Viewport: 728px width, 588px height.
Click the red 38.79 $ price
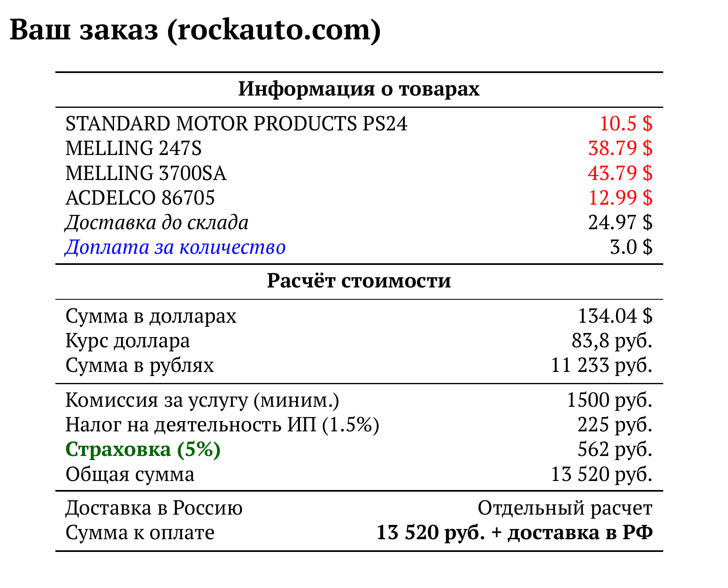click(x=620, y=148)
